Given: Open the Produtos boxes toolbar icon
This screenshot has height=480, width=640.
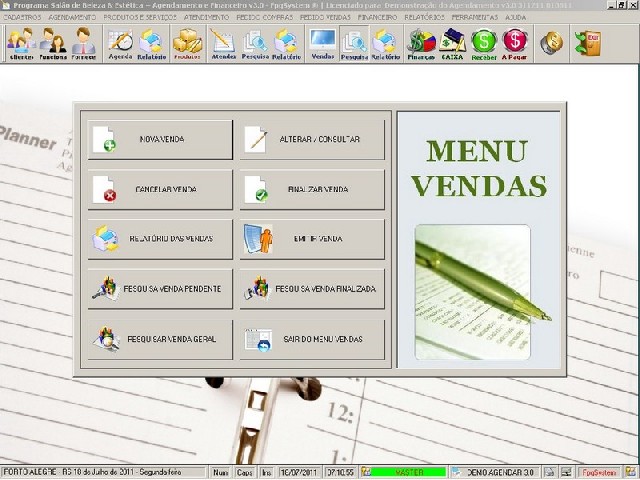Looking at the screenshot, I should tap(187, 44).
